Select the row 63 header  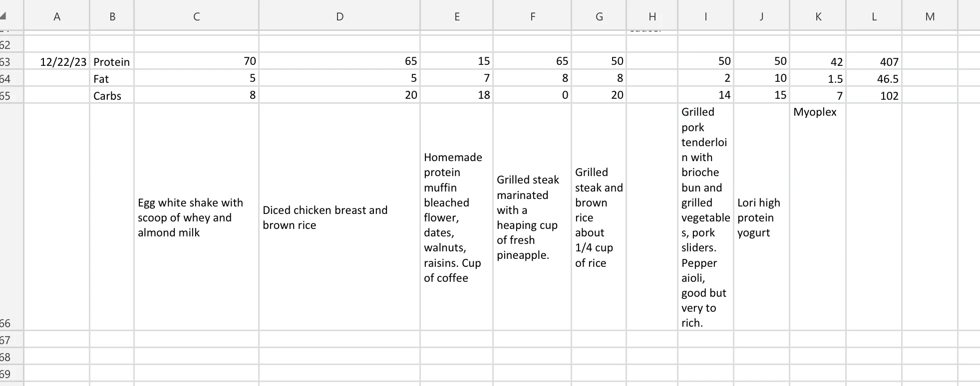(x=6, y=62)
